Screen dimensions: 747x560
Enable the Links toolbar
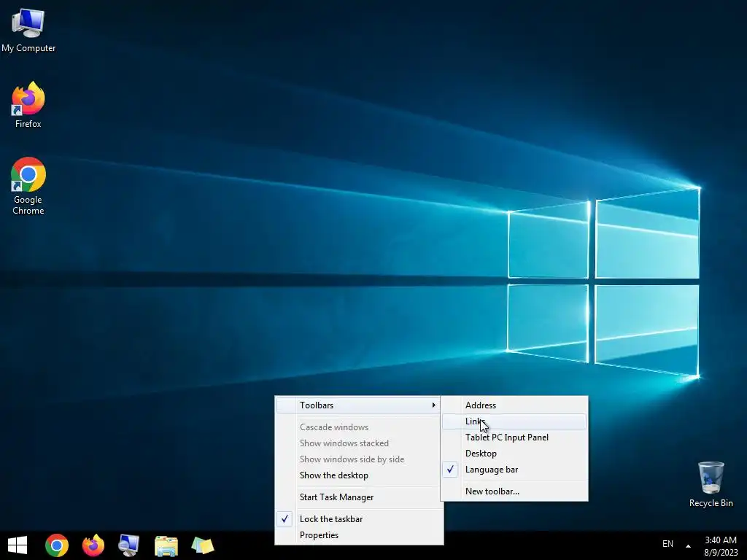coord(514,421)
